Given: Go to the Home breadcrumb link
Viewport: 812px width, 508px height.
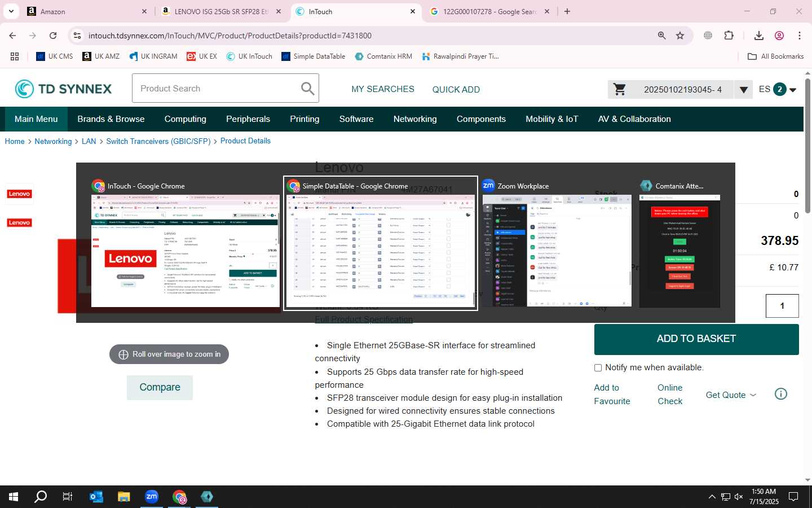Looking at the screenshot, I should tap(15, 141).
